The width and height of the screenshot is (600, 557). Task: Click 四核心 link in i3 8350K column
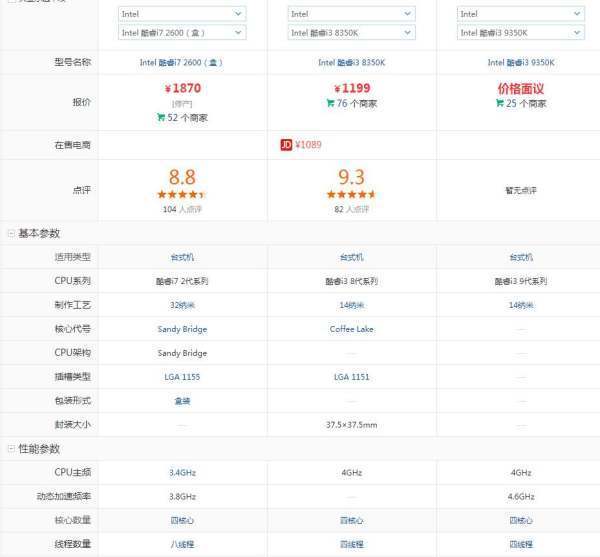(x=351, y=521)
